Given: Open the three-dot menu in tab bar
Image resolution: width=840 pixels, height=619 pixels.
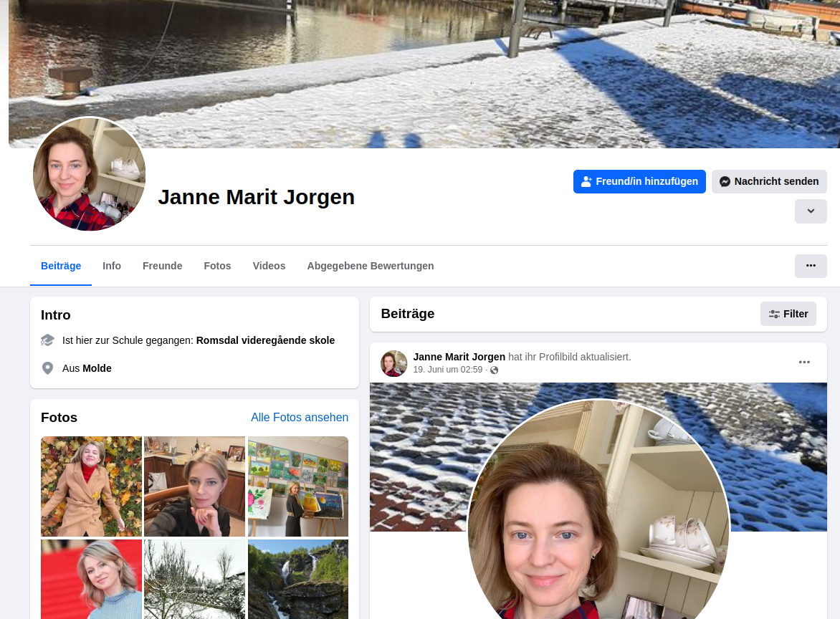Looking at the screenshot, I should (811, 266).
